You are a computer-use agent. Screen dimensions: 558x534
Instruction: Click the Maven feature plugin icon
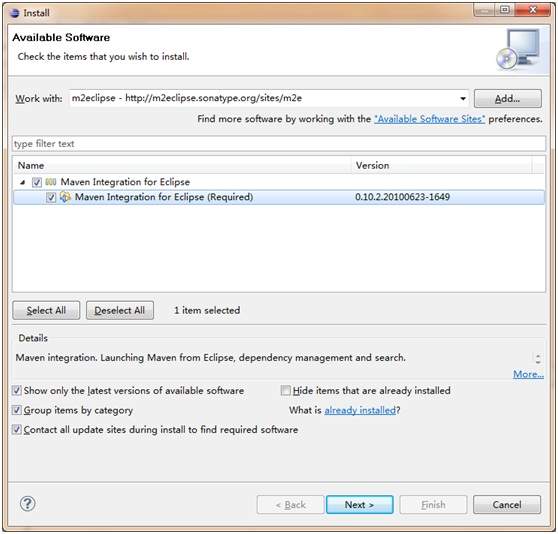click(x=65, y=197)
